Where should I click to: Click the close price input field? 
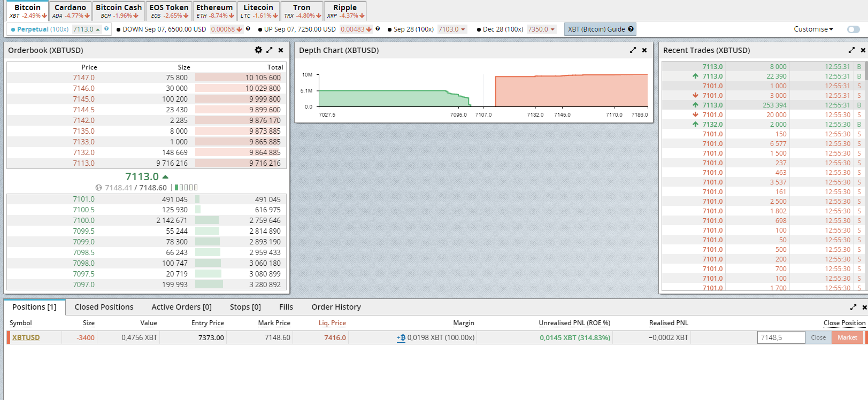click(781, 337)
